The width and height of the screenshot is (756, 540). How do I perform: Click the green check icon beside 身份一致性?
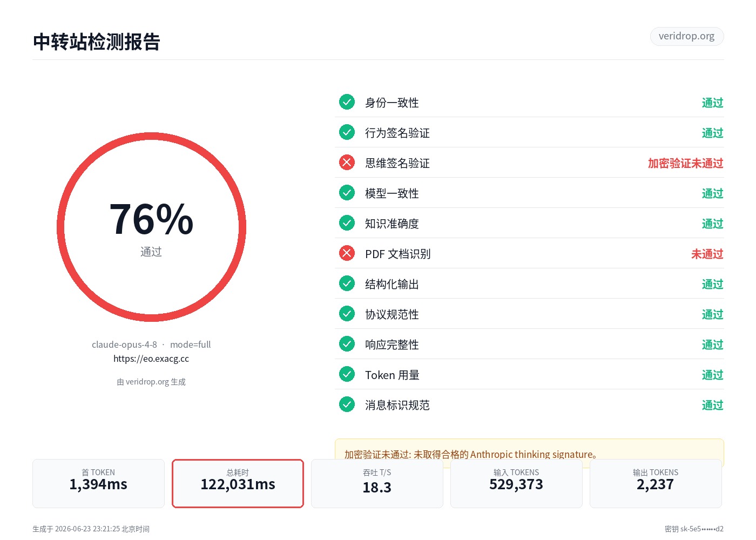(x=347, y=102)
